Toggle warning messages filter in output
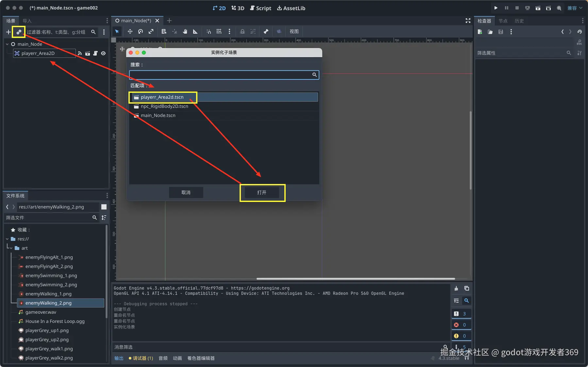This screenshot has width=588, height=367. [461, 336]
